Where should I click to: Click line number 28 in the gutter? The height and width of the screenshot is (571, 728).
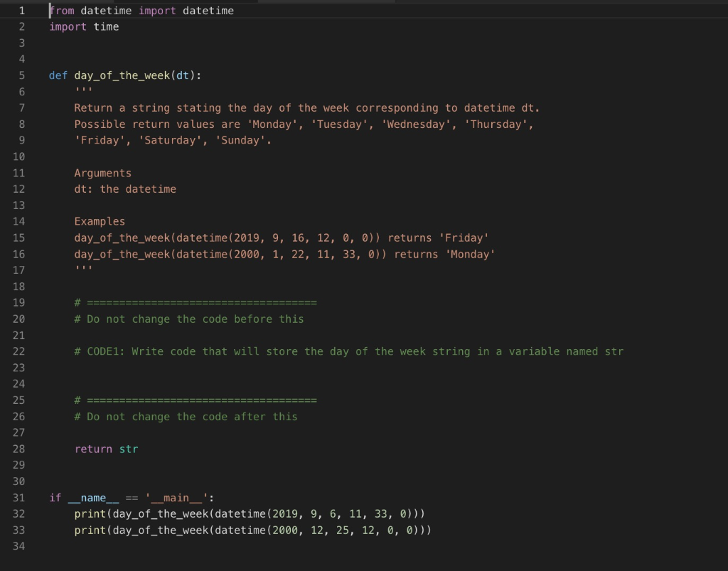click(x=18, y=449)
